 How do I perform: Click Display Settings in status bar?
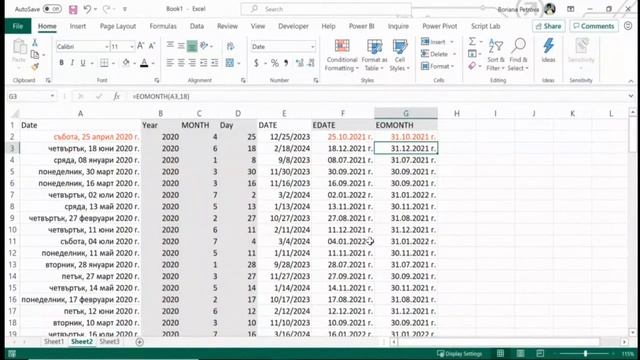[x=459, y=354]
